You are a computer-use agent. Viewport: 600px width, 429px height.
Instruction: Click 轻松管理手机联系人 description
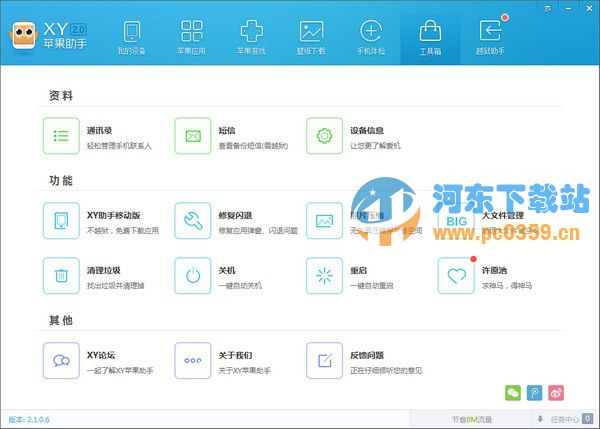(119, 146)
